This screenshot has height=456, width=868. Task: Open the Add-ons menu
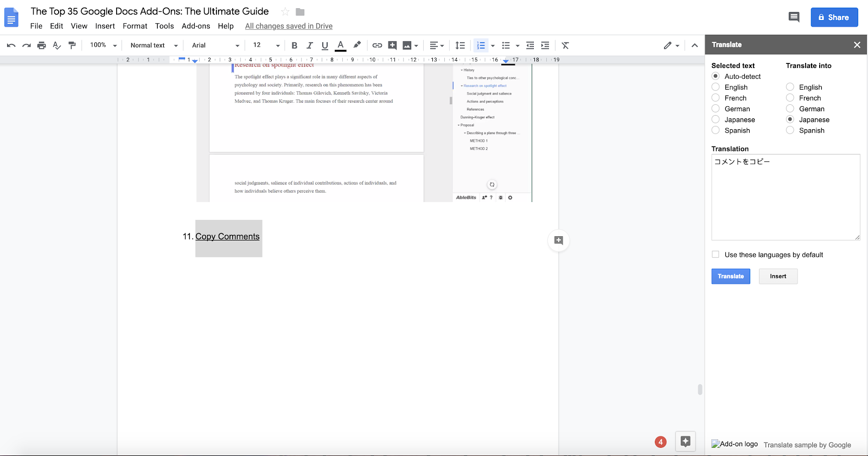196,26
